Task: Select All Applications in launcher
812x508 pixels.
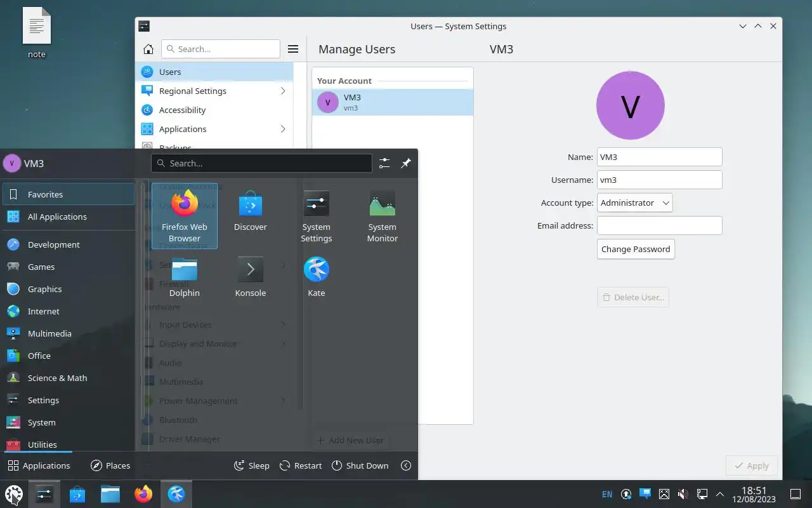Action: coord(68,217)
